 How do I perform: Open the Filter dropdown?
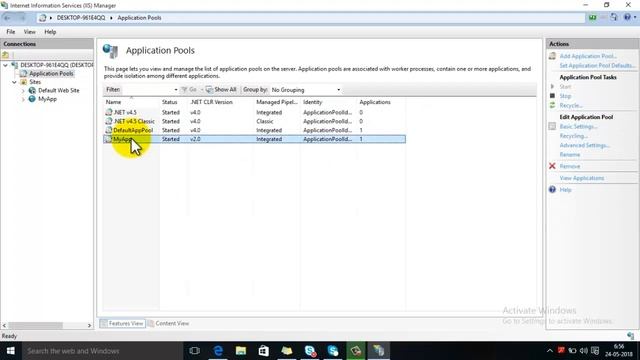[x=176, y=90]
